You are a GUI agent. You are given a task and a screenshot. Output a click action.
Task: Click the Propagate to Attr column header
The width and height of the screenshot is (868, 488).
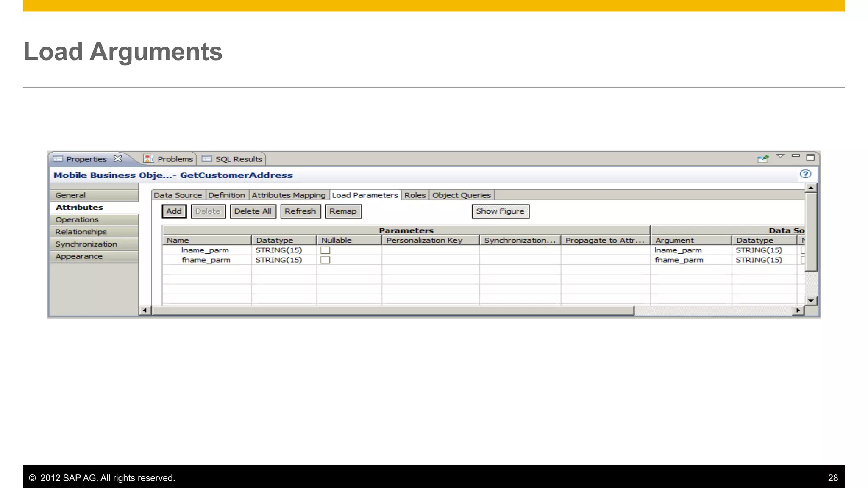[x=606, y=240]
